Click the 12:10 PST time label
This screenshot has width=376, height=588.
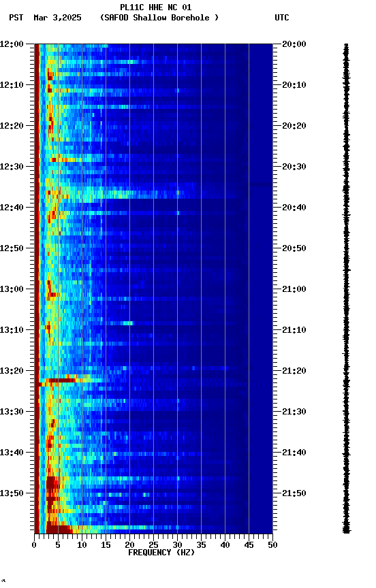pyautogui.click(x=12, y=85)
